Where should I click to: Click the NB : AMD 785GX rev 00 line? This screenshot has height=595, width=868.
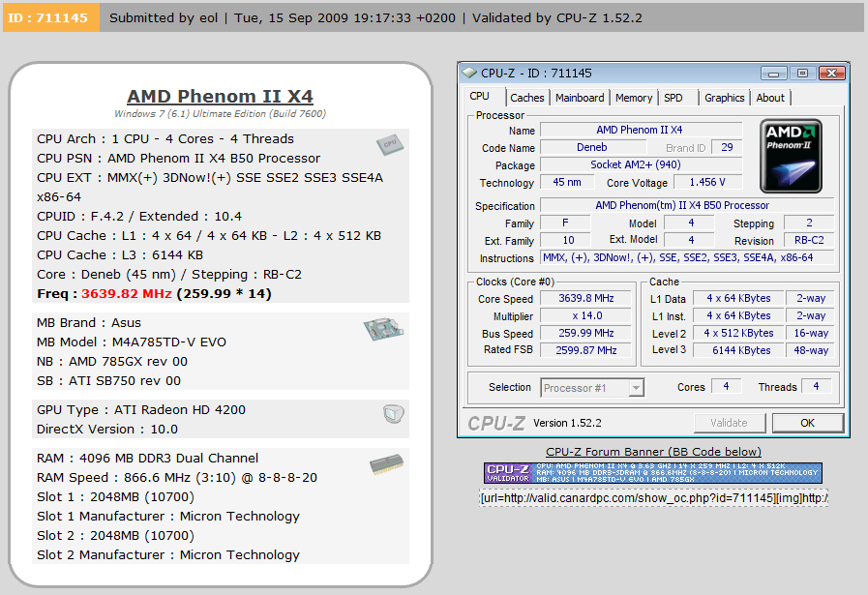coord(112,362)
